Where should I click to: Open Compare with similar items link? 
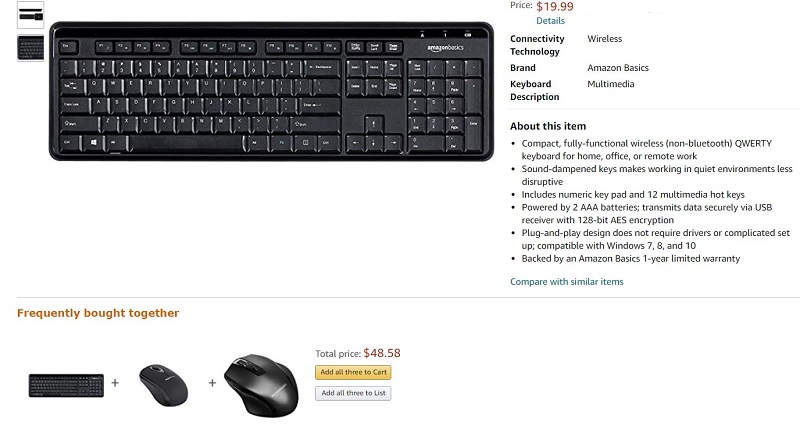click(x=566, y=282)
